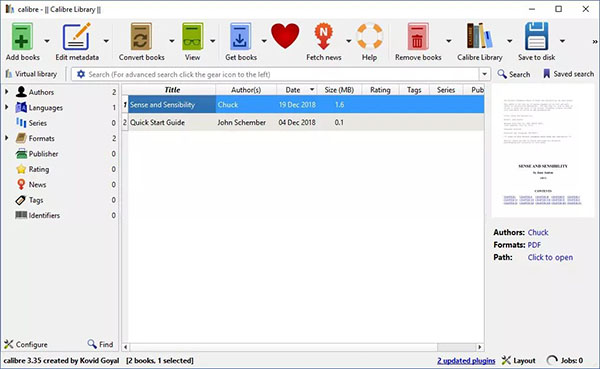This screenshot has width=600, height=369.
Task: Open the View dropdown arrow
Action: click(x=212, y=41)
